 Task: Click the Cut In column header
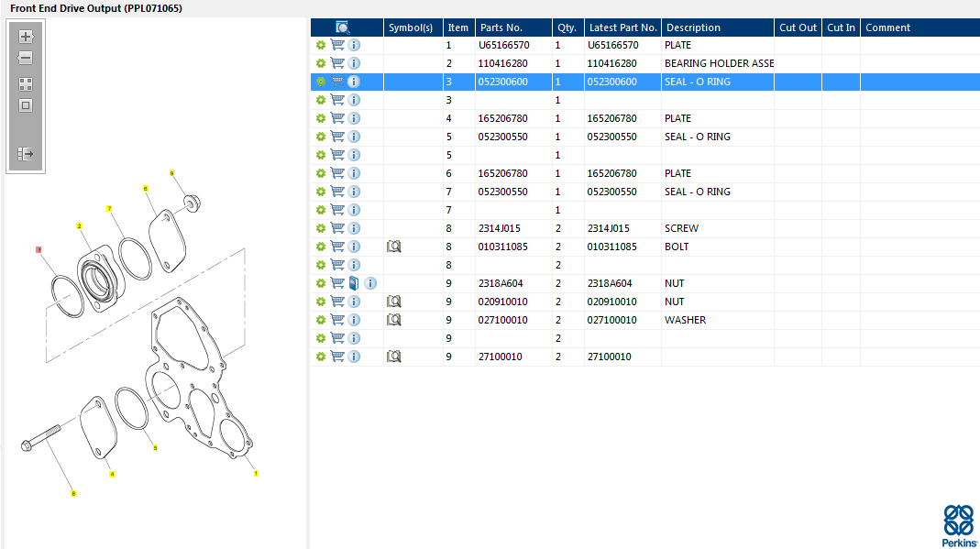point(841,27)
